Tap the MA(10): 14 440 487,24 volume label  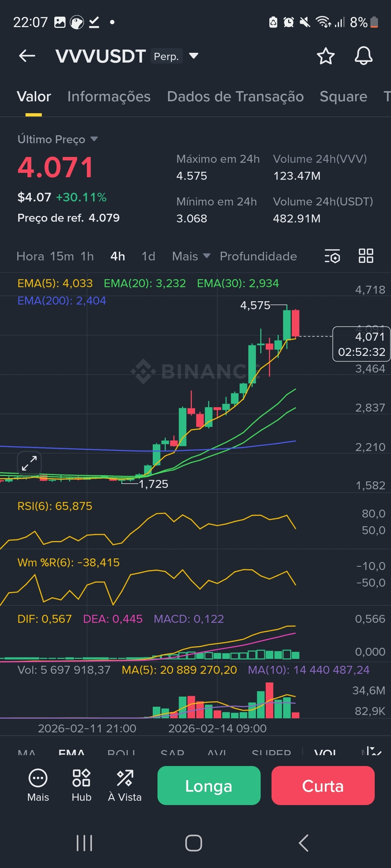coord(309,670)
